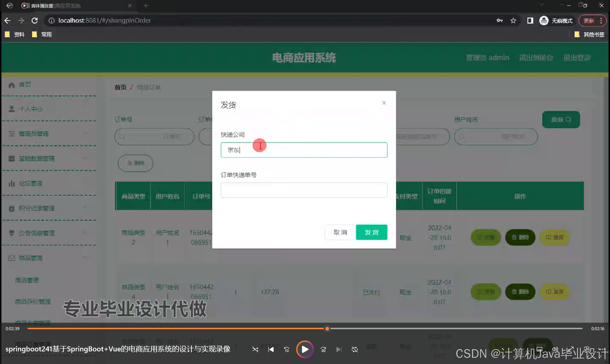
Task: Skip back 10 seconds
Action: coord(287,349)
